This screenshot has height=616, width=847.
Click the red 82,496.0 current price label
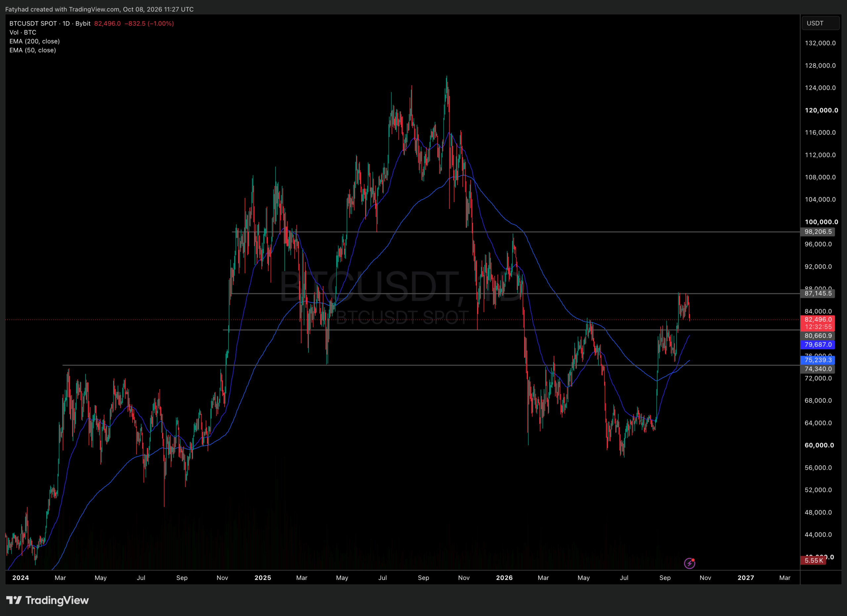point(818,320)
